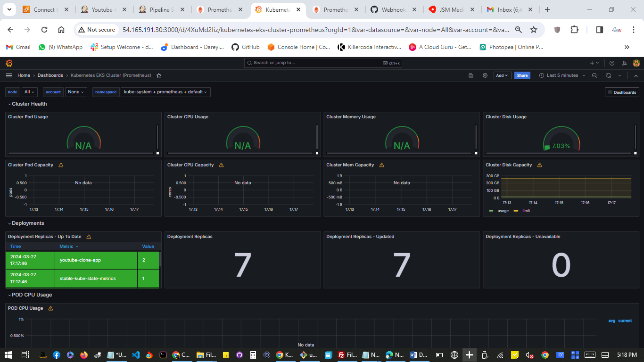Viewport: 644px width, 362px height.
Task: Switch to the Webhook browser tab
Action: (393, 9)
